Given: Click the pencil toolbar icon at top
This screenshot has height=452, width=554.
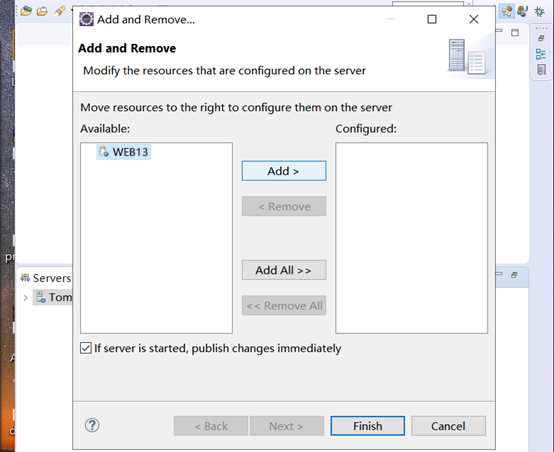Looking at the screenshot, I should [x=59, y=11].
